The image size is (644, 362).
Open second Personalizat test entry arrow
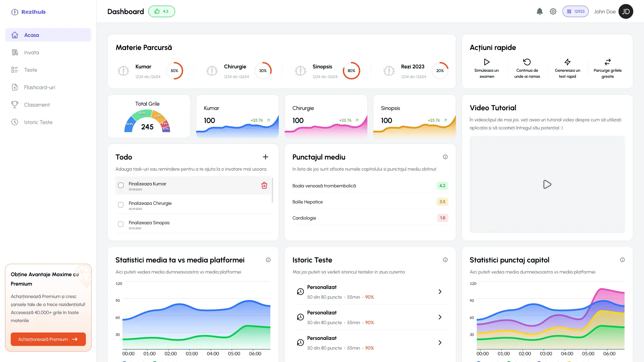440,317
